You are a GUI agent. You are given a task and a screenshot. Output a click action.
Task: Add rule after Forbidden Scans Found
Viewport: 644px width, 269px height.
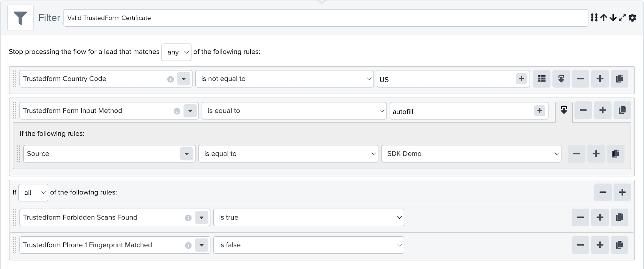(600, 217)
